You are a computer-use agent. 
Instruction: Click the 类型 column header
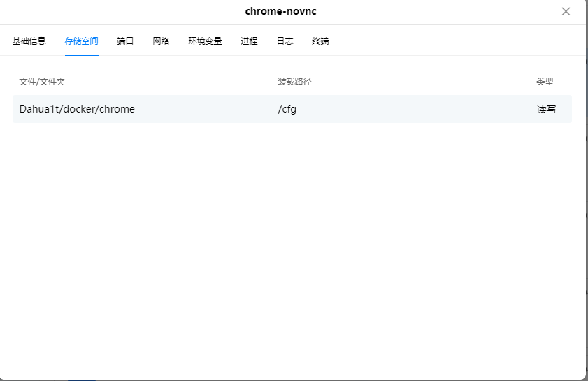tap(545, 81)
